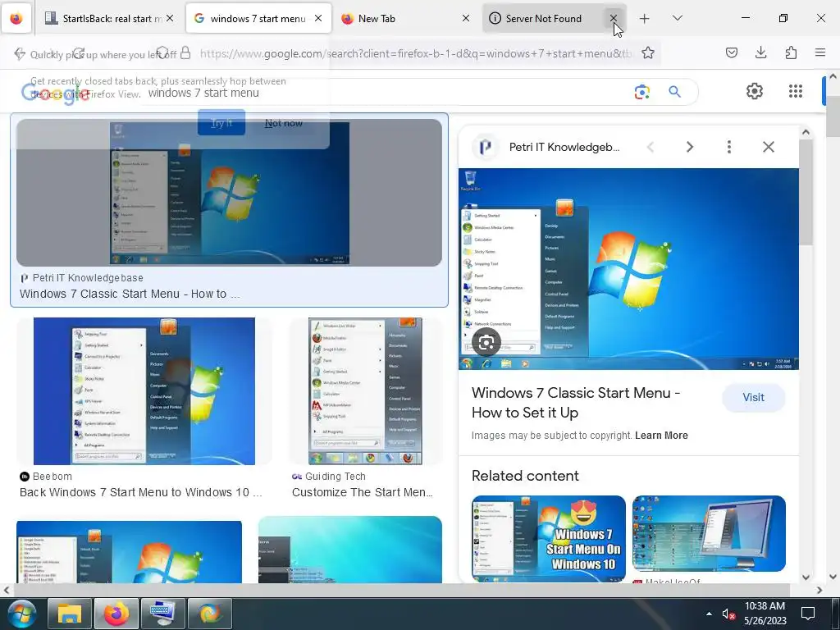The width and height of the screenshot is (840, 630).
Task: Close the StartIsBack tab
Action: (x=170, y=18)
